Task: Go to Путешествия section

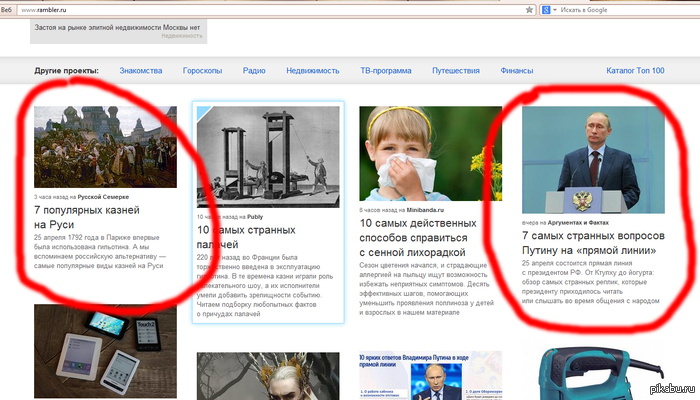Action: click(456, 71)
